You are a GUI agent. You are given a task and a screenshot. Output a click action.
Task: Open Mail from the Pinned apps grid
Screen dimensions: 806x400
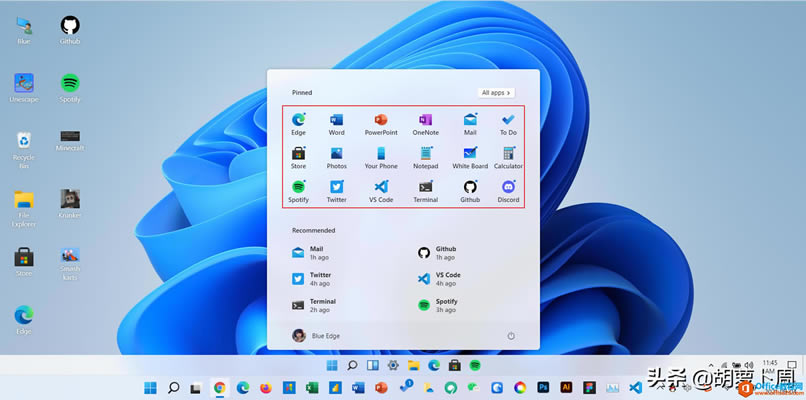(x=470, y=124)
